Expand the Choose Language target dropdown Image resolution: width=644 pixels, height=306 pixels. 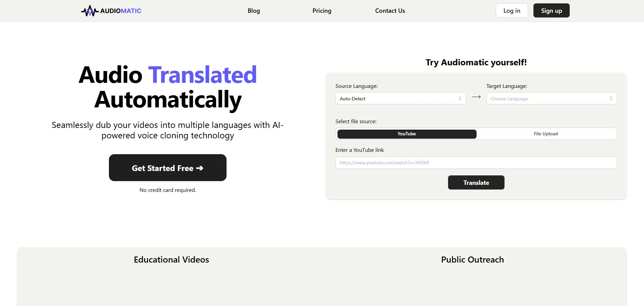tap(548, 99)
